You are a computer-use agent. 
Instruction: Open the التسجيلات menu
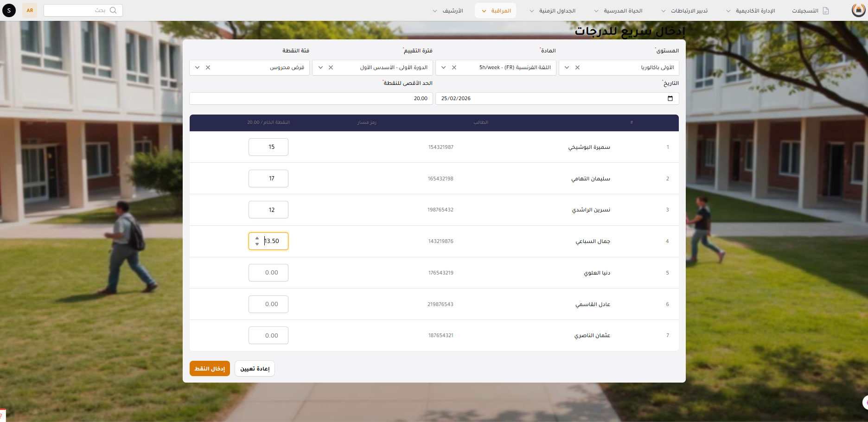pyautogui.click(x=810, y=11)
